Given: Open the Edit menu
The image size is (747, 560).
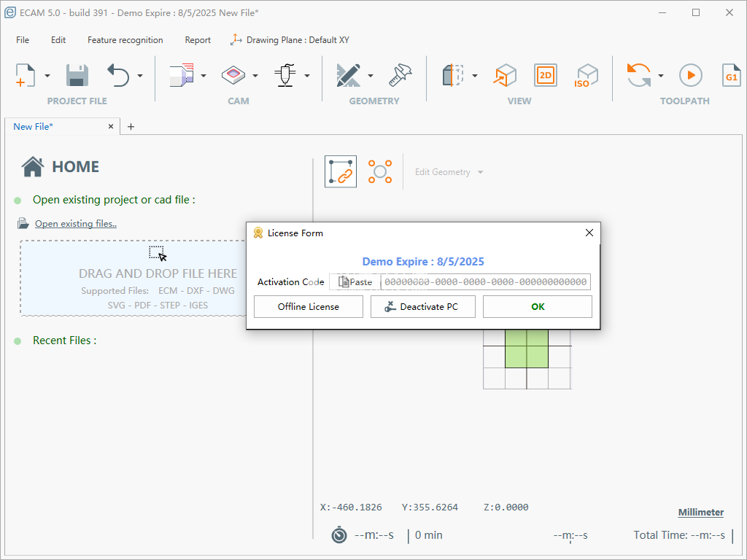Looking at the screenshot, I should click(x=58, y=40).
